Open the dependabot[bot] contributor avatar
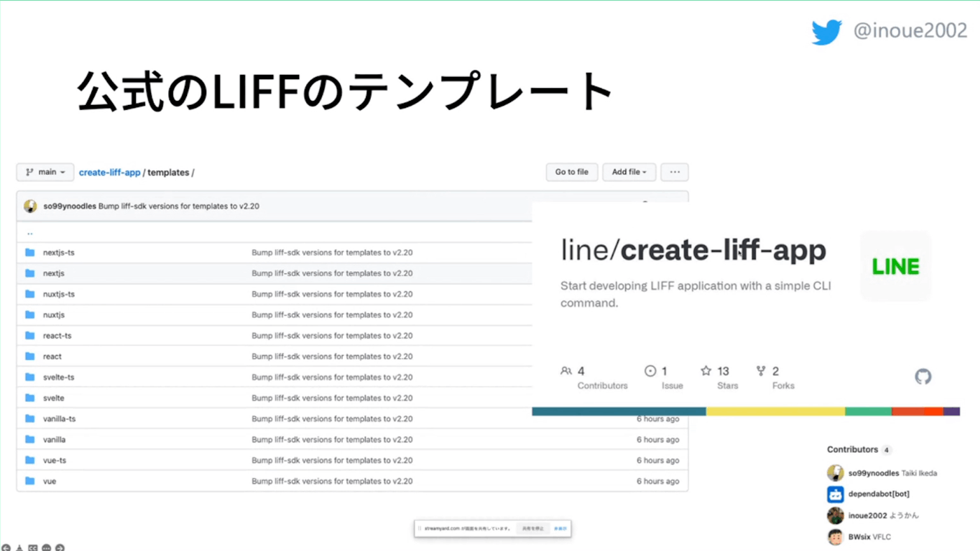Viewport: 980px width, 551px height. (836, 494)
